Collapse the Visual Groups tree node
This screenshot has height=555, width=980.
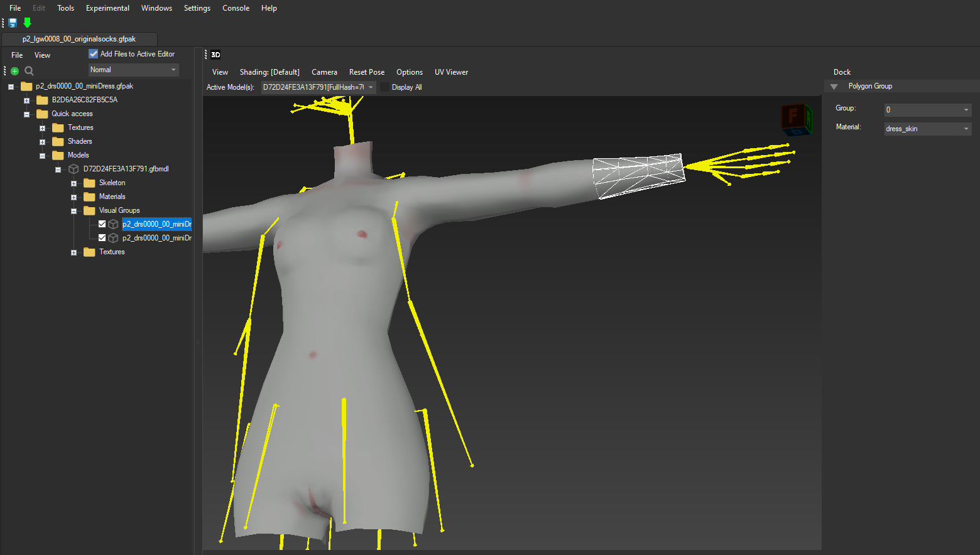click(73, 211)
